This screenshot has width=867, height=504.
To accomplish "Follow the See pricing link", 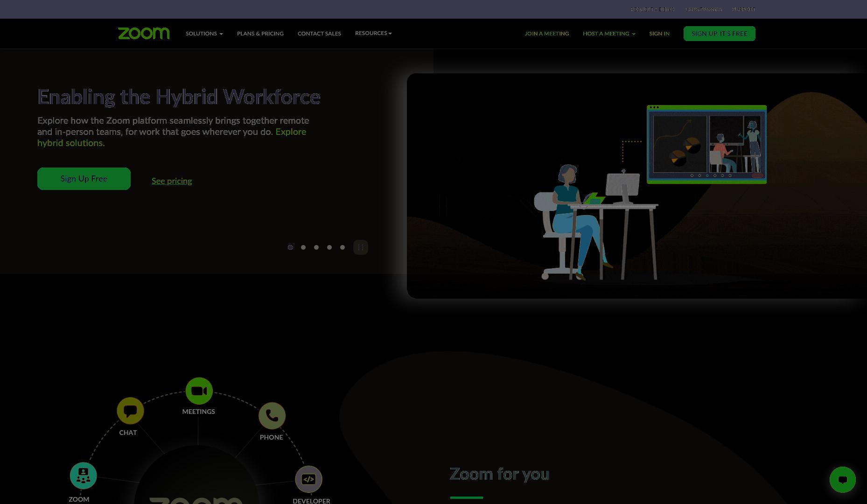I will coord(172,181).
